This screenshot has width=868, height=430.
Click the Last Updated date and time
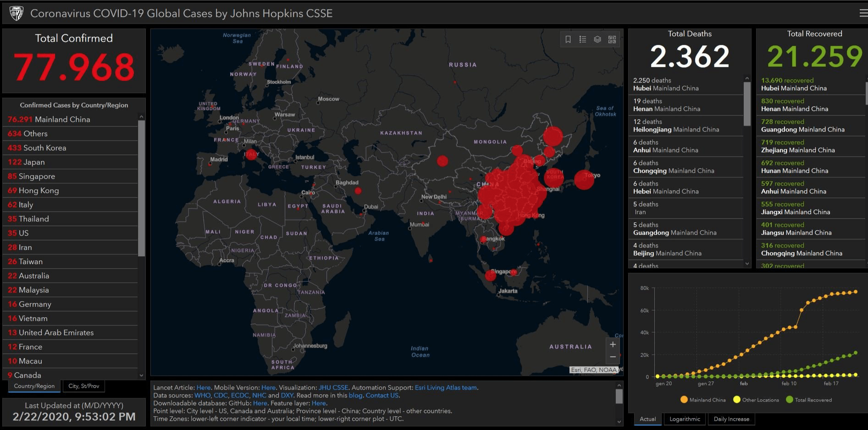click(74, 417)
